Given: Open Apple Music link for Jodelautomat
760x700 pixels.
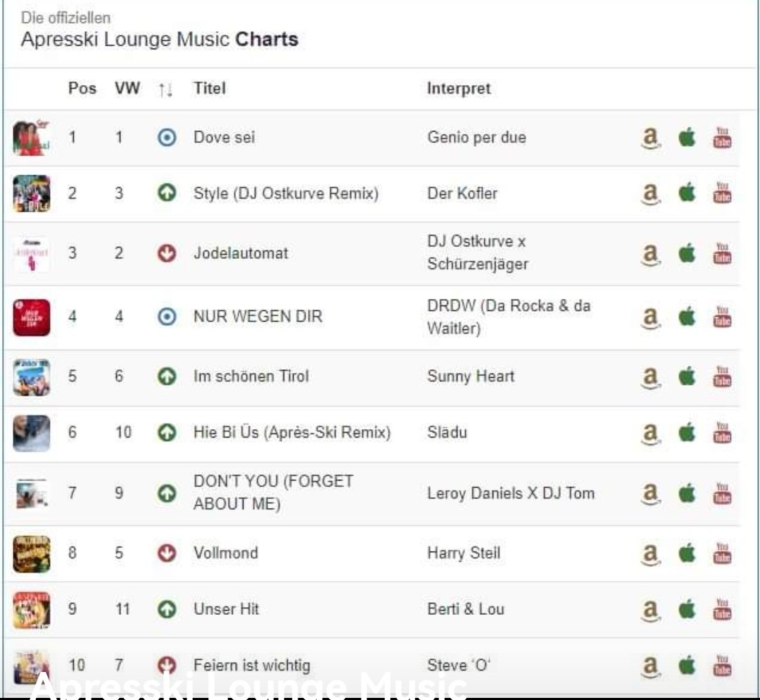Looking at the screenshot, I should click(x=687, y=253).
